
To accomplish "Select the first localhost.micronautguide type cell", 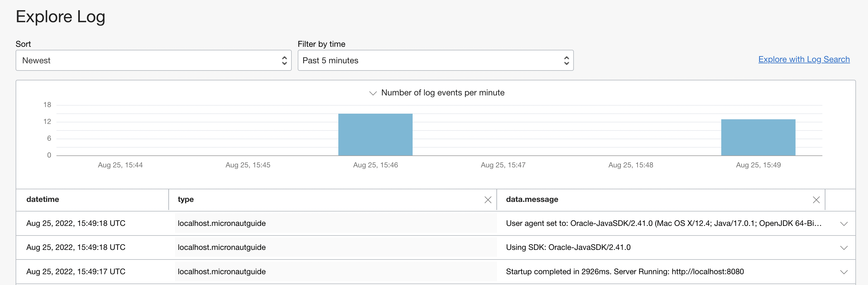I will (222, 223).
